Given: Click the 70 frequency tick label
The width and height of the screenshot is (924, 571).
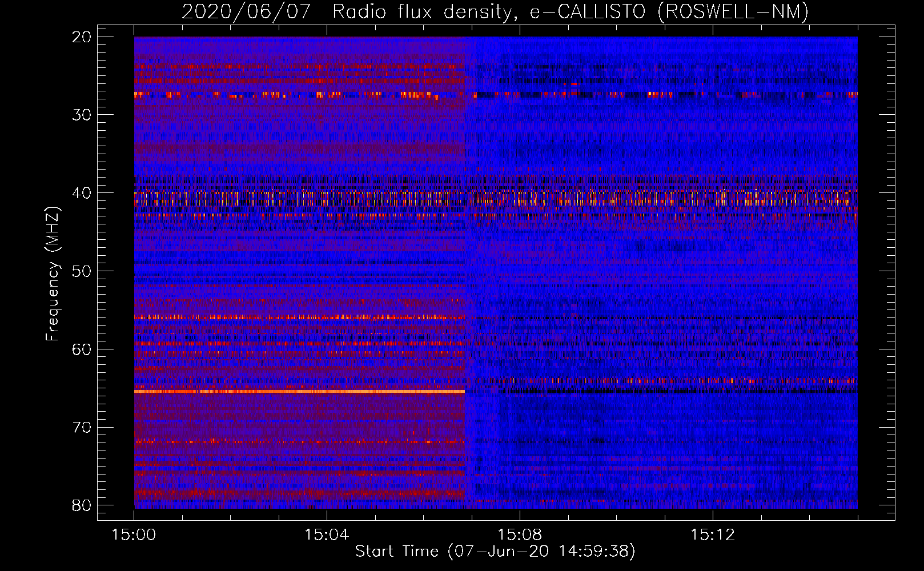Looking at the screenshot, I should click(82, 428).
